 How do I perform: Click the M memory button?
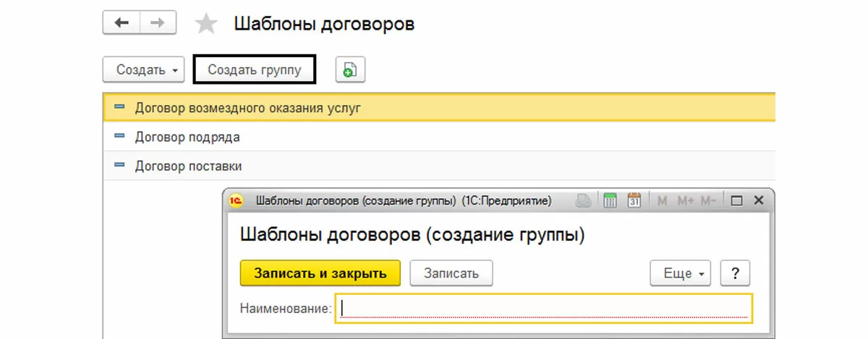(662, 201)
